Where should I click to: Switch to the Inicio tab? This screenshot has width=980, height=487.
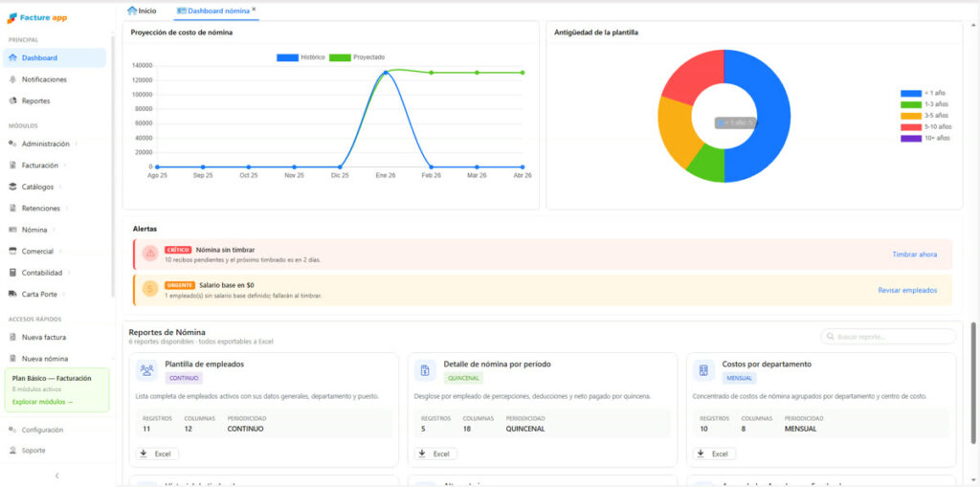142,11
